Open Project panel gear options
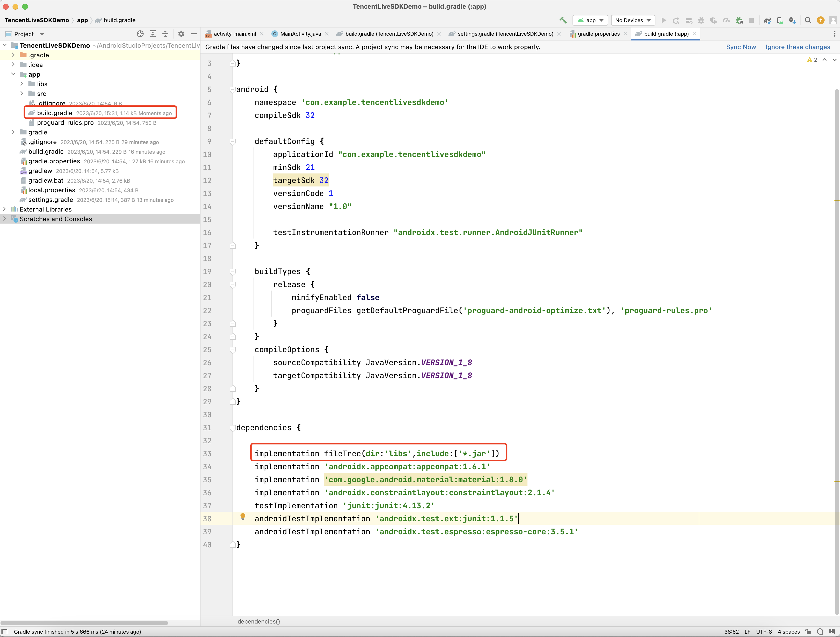The image size is (840, 637). point(181,34)
